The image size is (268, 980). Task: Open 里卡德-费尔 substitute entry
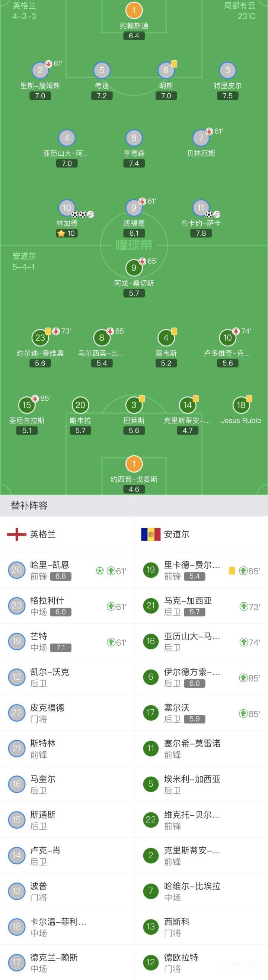[201, 570]
